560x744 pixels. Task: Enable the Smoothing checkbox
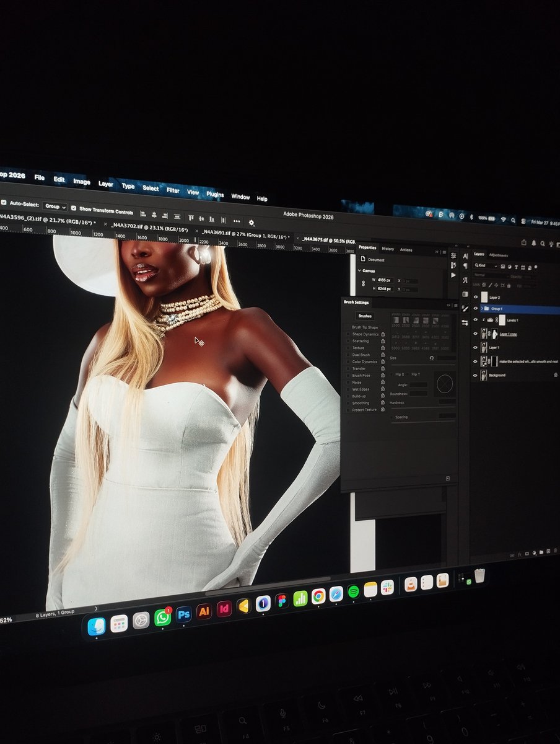click(348, 403)
